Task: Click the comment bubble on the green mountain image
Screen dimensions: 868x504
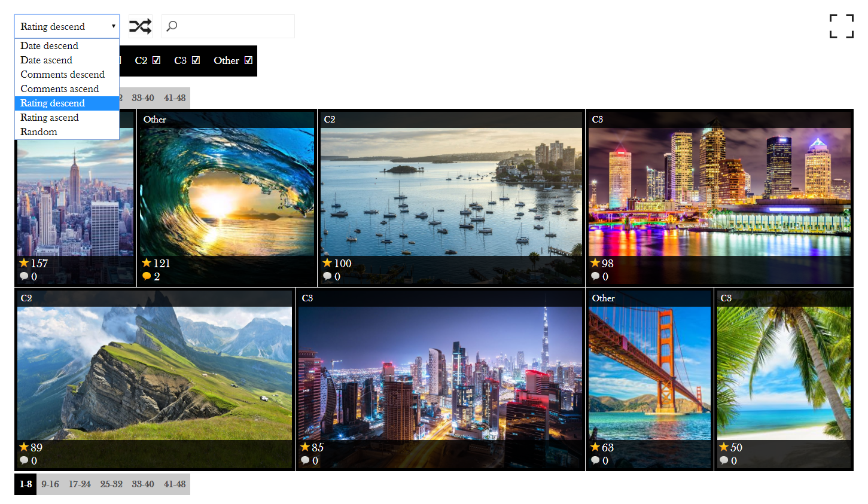Action: (x=24, y=460)
